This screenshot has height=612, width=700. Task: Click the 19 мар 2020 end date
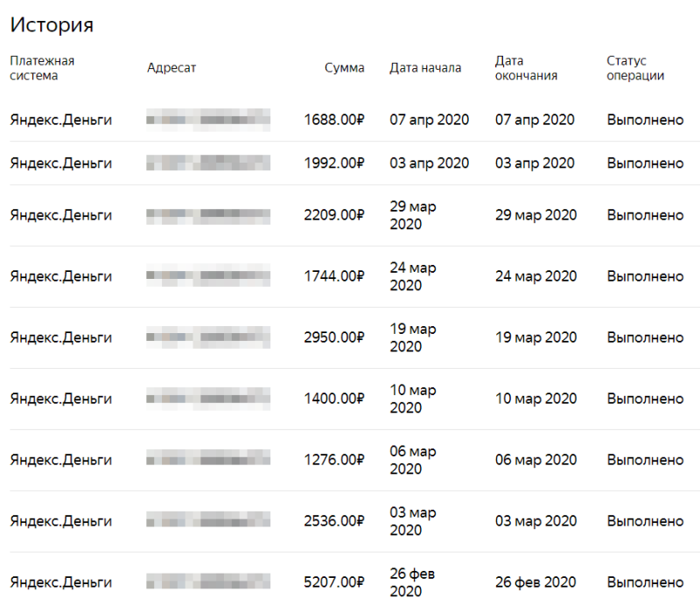[535, 337]
